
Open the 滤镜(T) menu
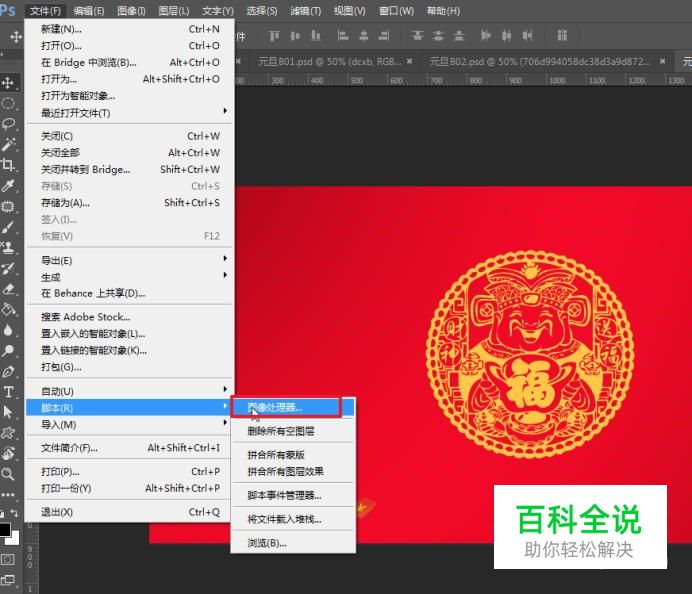tap(305, 11)
